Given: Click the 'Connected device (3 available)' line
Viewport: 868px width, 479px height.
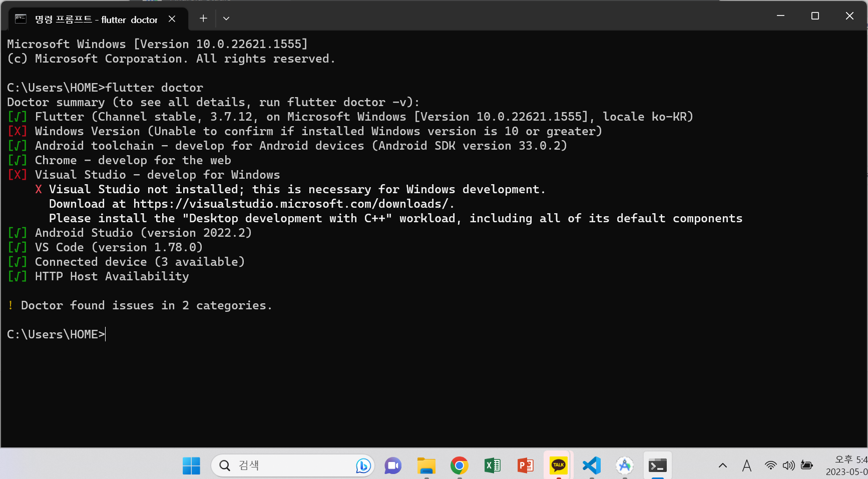Looking at the screenshot, I should point(126,262).
